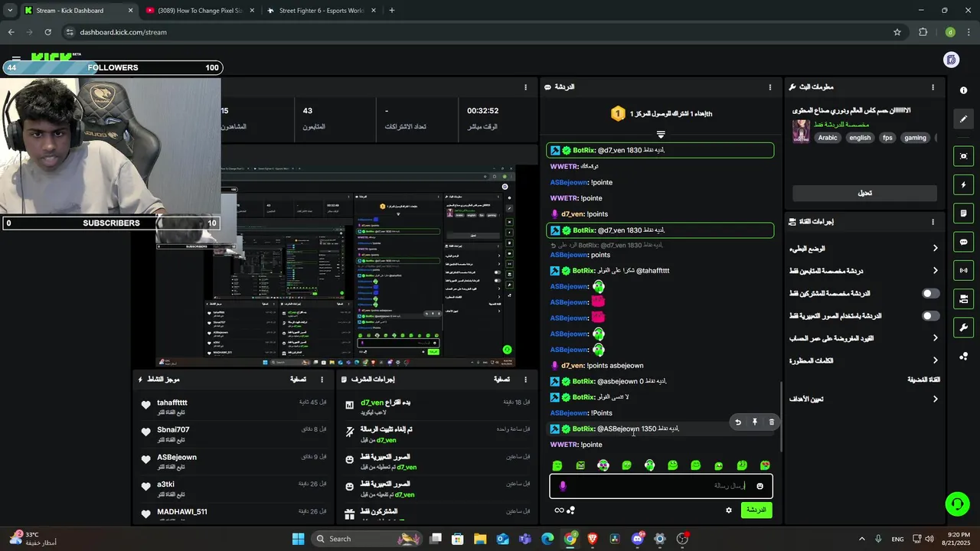Open a new browser tab

tap(392, 11)
